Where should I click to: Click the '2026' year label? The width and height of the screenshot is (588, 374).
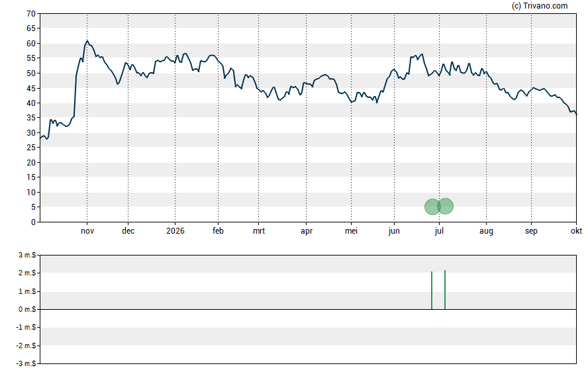point(175,231)
